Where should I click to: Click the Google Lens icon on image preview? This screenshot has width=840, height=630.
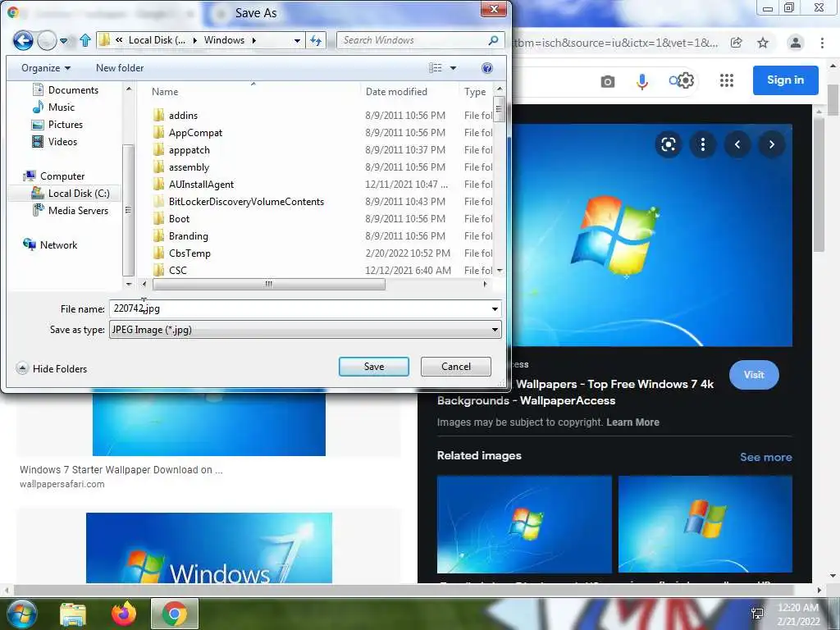coord(668,144)
